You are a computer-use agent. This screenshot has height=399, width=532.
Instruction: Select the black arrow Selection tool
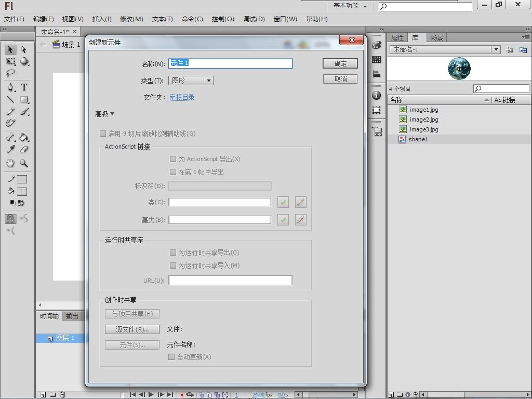tap(10, 49)
